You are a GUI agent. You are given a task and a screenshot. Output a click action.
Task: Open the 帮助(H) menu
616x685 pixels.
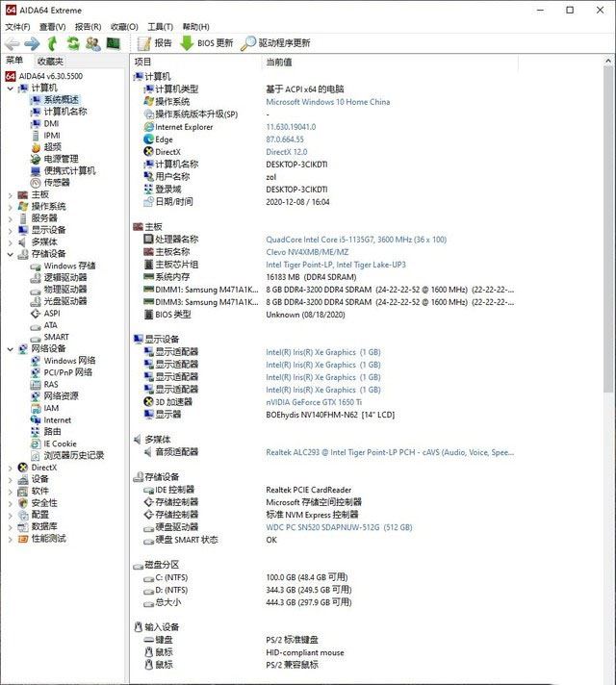(195, 27)
